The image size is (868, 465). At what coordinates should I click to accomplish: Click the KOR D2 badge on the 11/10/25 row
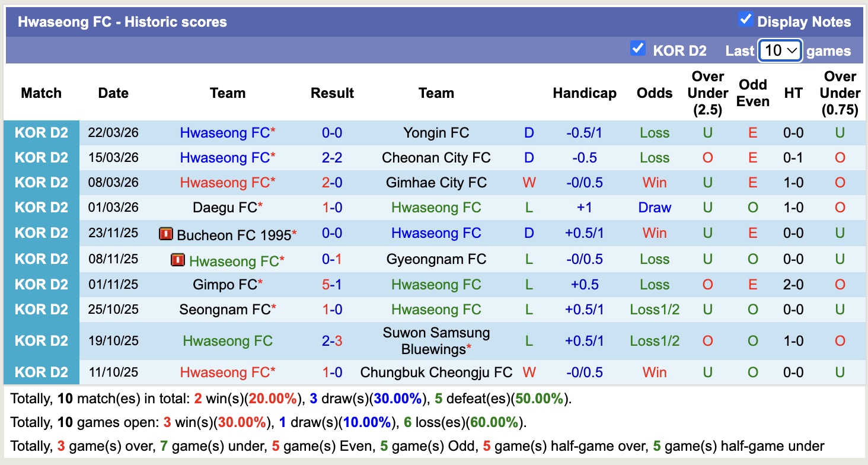click(x=42, y=372)
